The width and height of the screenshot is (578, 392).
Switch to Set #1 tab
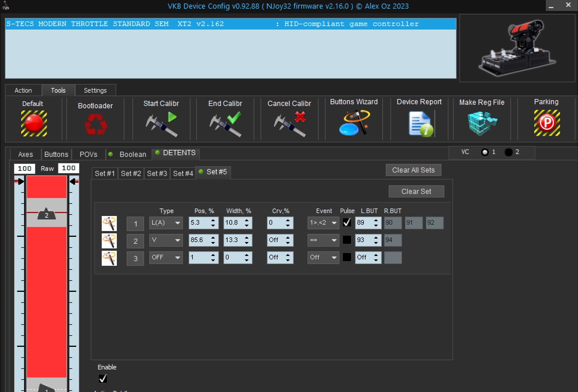(x=105, y=173)
